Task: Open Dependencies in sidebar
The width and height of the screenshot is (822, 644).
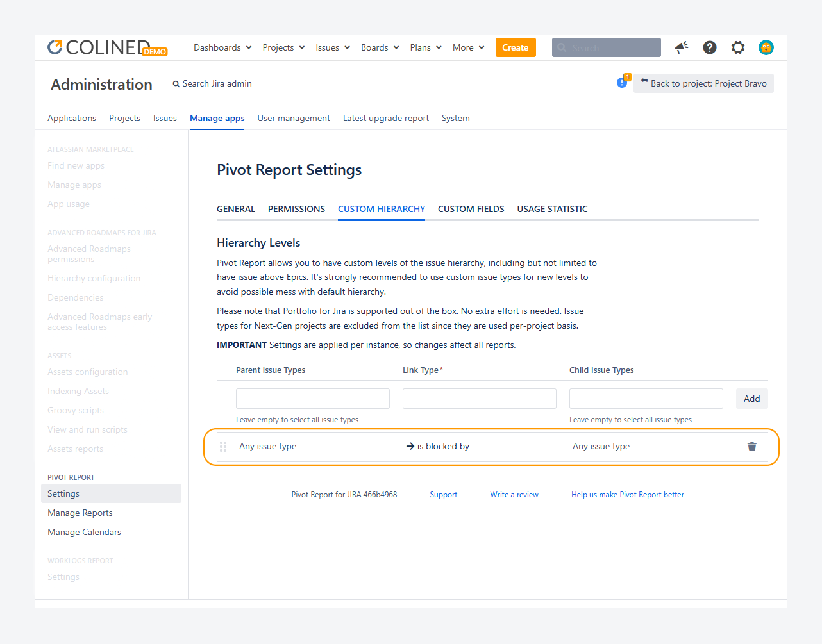Action: click(75, 297)
